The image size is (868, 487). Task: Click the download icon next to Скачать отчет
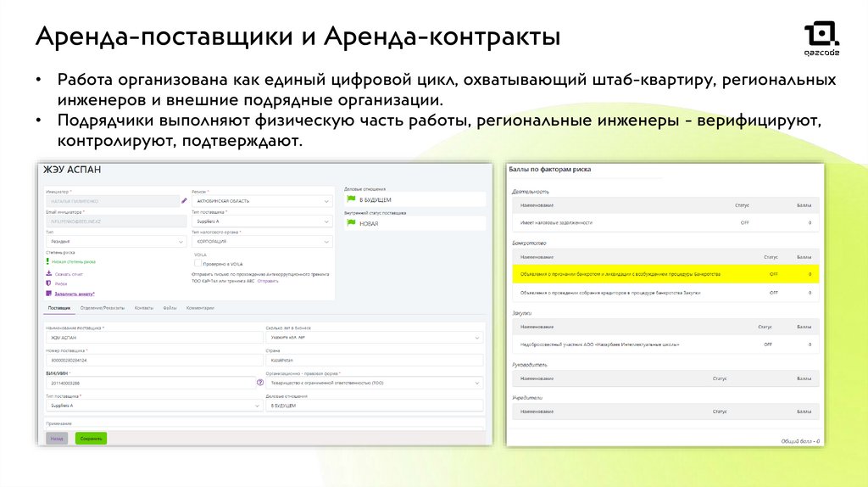point(48,274)
